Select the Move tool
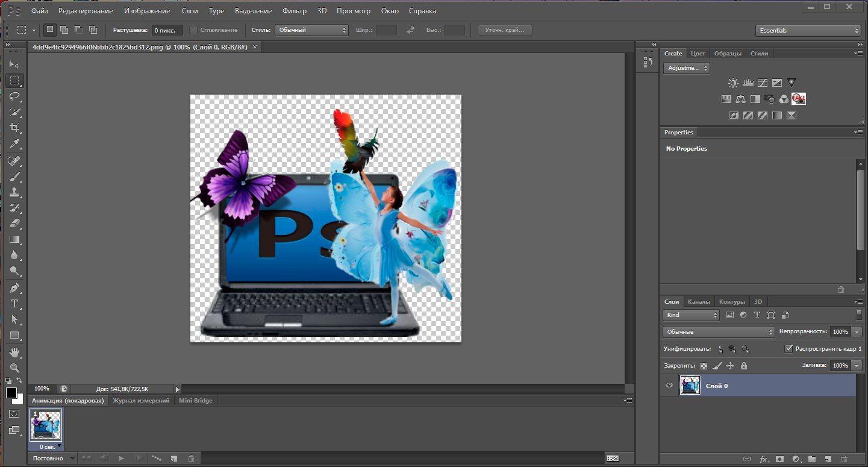Image resolution: width=868 pixels, height=467 pixels. point(14,64)
